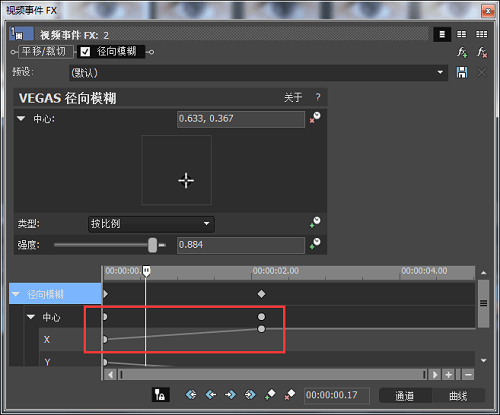Click the horizontal timeline scrollbar thumb
The height and width of the screenshot is (415, 500).
pos(273,375)
